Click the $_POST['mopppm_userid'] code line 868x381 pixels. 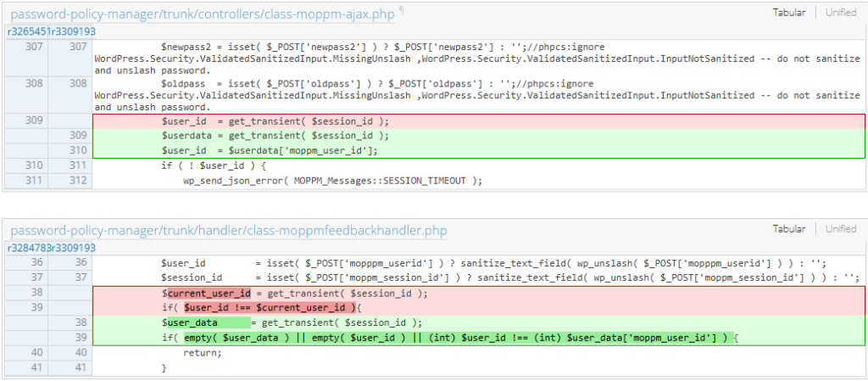coord(492,262)
